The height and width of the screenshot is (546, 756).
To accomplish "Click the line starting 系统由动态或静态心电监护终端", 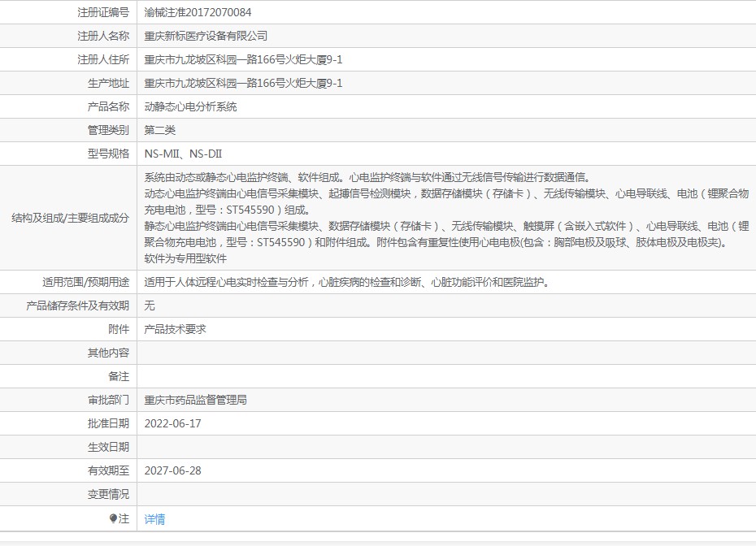I will 367,177.
